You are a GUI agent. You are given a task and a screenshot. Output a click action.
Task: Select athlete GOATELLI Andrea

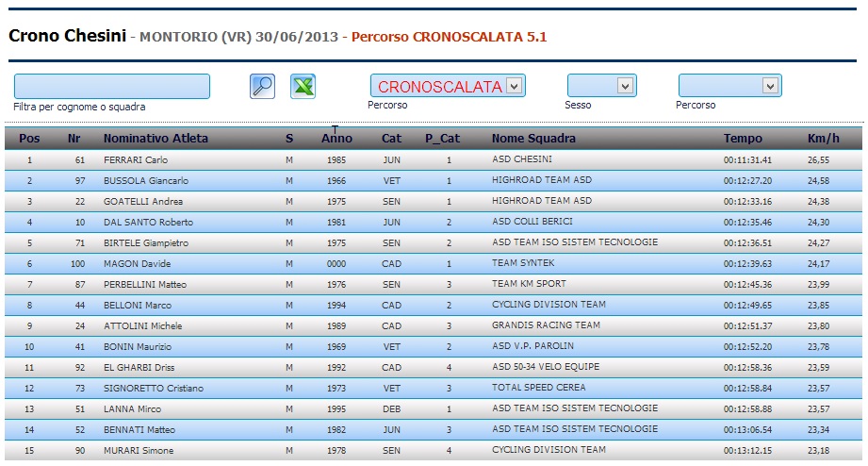click(x=143, y=201)
